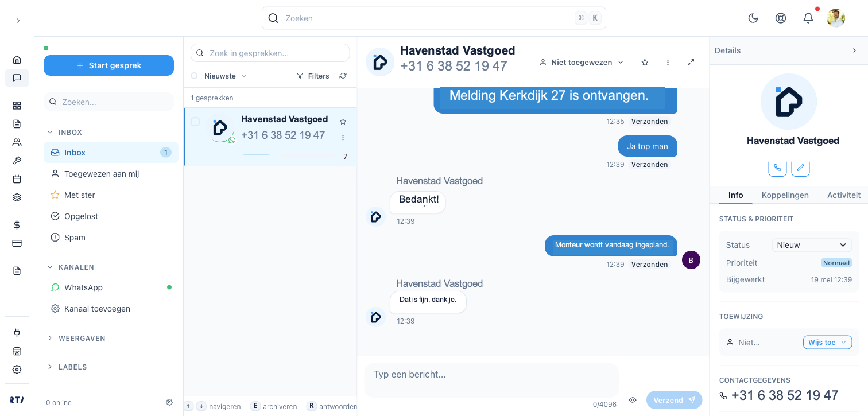The height and width of the screenshot is (416, 868).
Task: Star the conversation in the chat header
Action: pos(645,62)
